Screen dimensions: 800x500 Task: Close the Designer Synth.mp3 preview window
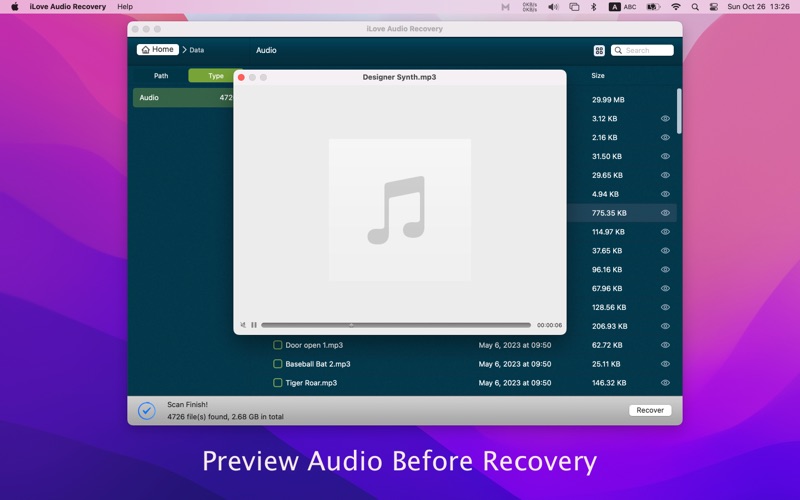pyautogui.click(x=241, y=77)
